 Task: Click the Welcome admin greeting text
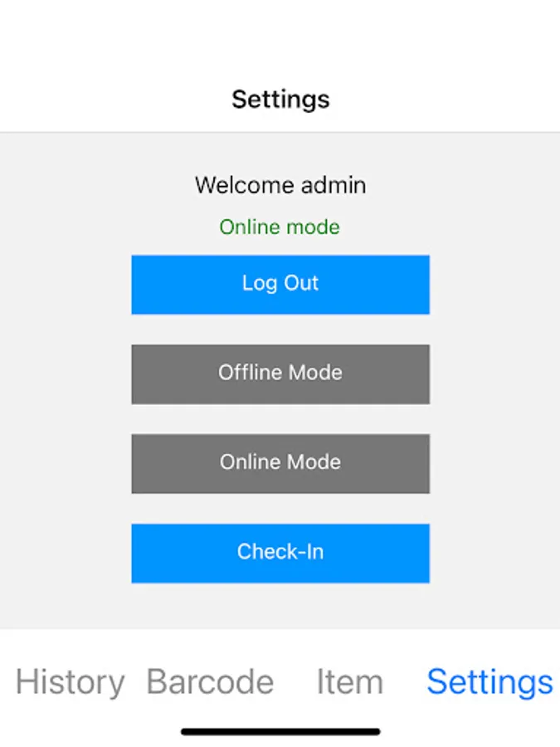280,184
